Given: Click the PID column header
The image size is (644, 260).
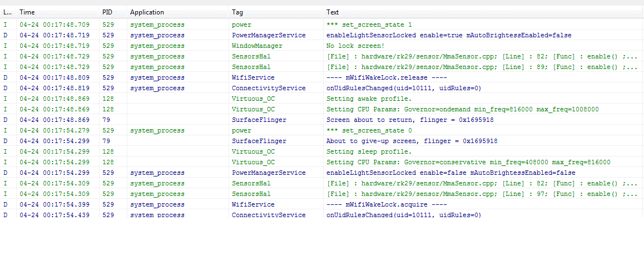Looking at the screenshot, I should (x=112, y=12).
